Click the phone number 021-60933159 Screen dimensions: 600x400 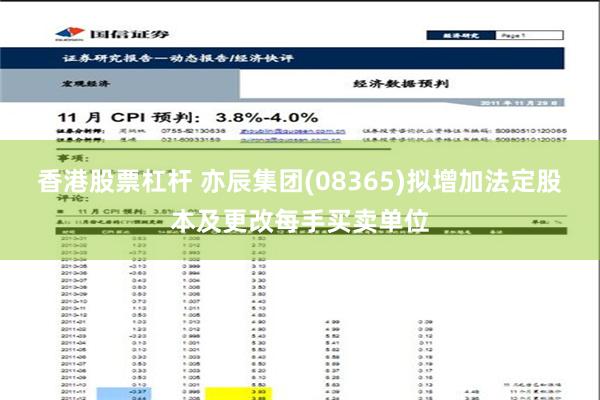click(191, 140)
